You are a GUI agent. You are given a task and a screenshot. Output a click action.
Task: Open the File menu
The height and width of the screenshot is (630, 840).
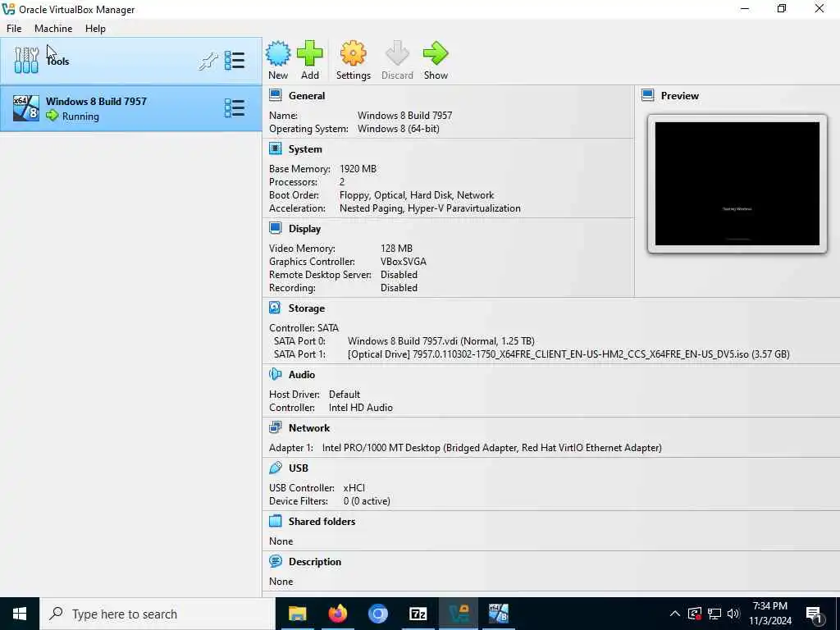(x=14, y=29)
